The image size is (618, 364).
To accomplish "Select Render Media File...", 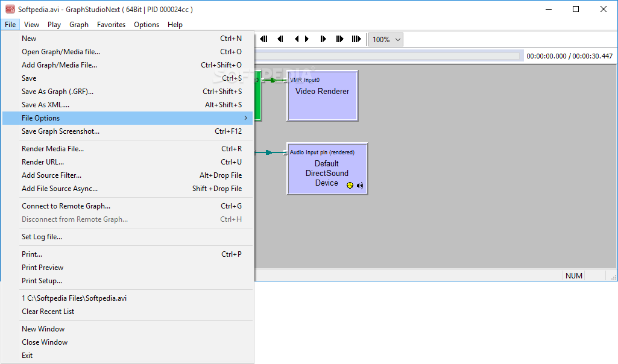I will [128, 149].
